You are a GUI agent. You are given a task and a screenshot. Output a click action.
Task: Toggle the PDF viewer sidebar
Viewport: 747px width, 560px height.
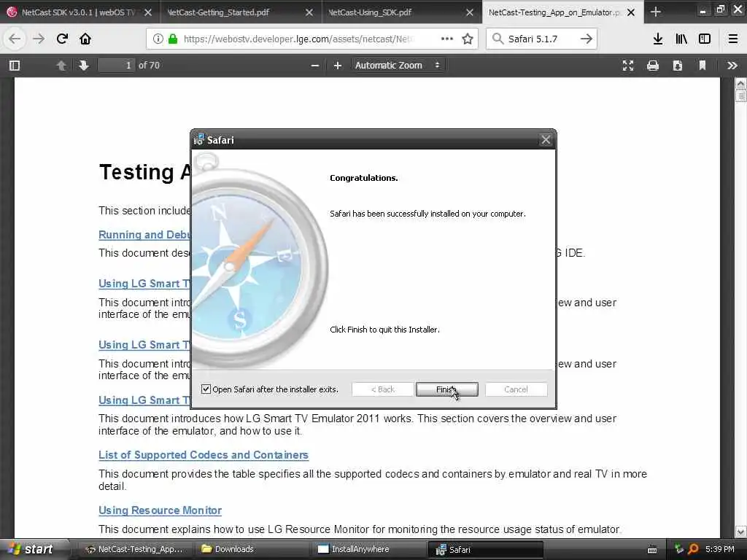15,65
